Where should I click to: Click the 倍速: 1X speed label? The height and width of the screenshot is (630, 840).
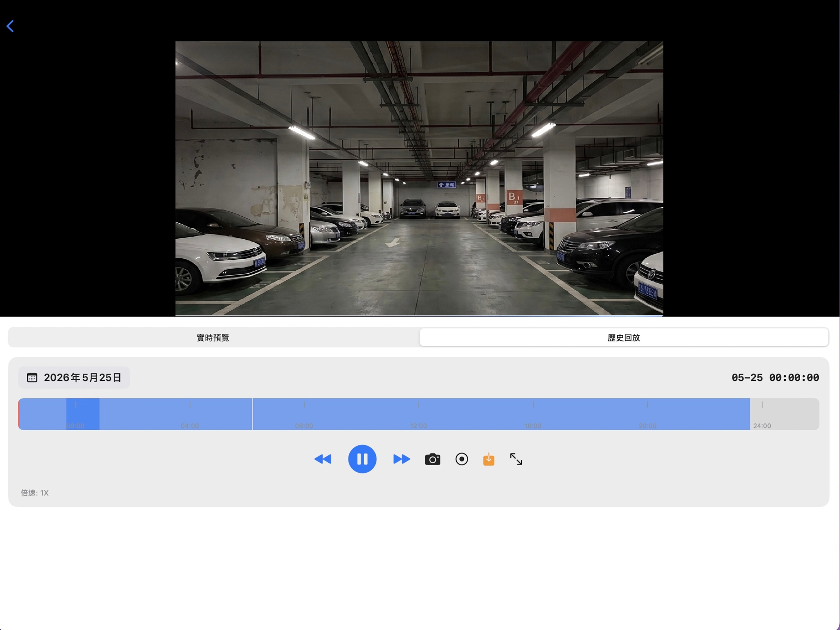[x=34, y=493]
